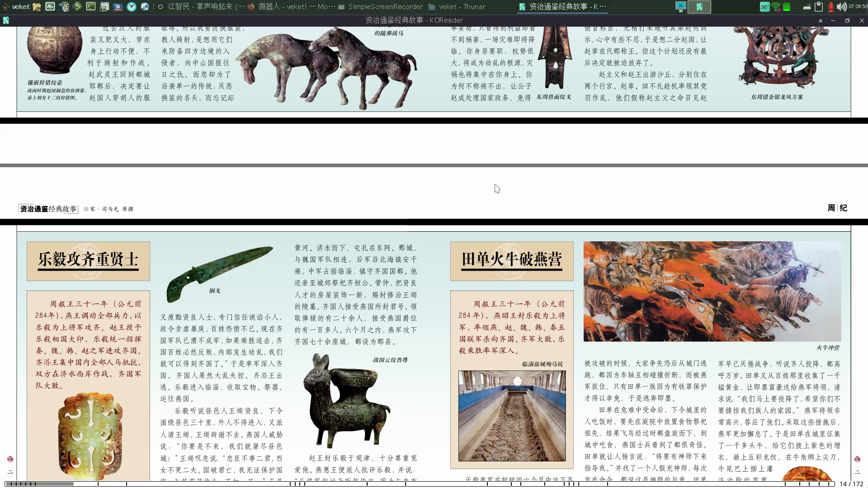Toggle the red microphone tray icon
The width and height of the screenshot is (868, 488).
click(830, 7)
